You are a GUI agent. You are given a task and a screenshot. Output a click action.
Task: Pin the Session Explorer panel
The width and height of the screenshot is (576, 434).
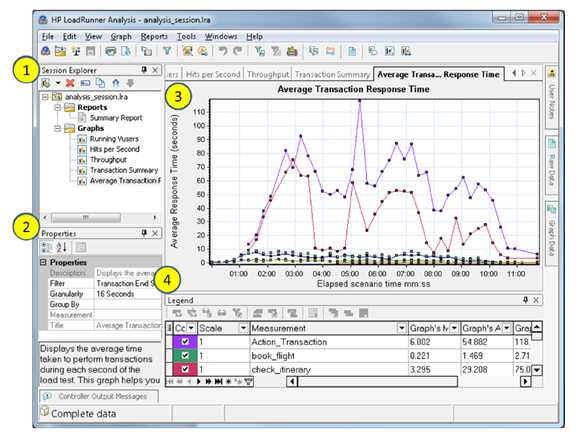coord(144,69)
